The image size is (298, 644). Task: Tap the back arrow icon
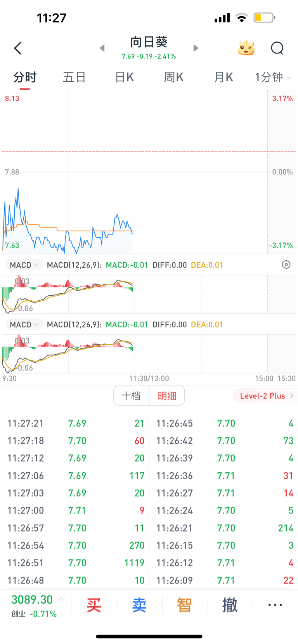(x=18, y=48)
